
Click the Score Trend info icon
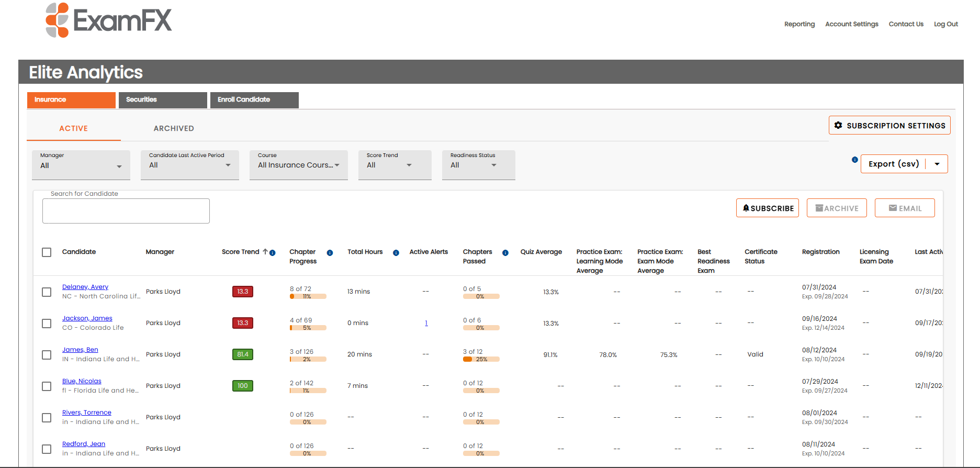[273, 253]
